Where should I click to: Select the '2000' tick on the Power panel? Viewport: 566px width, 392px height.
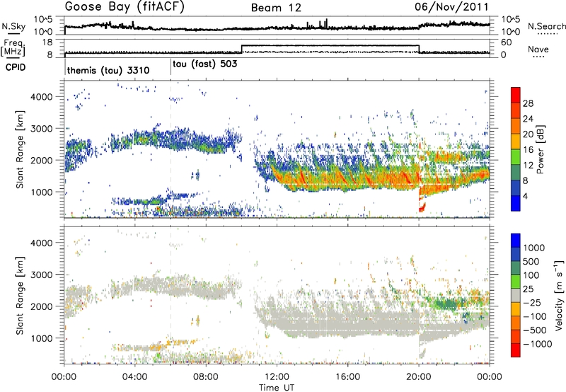coord(41,160)
